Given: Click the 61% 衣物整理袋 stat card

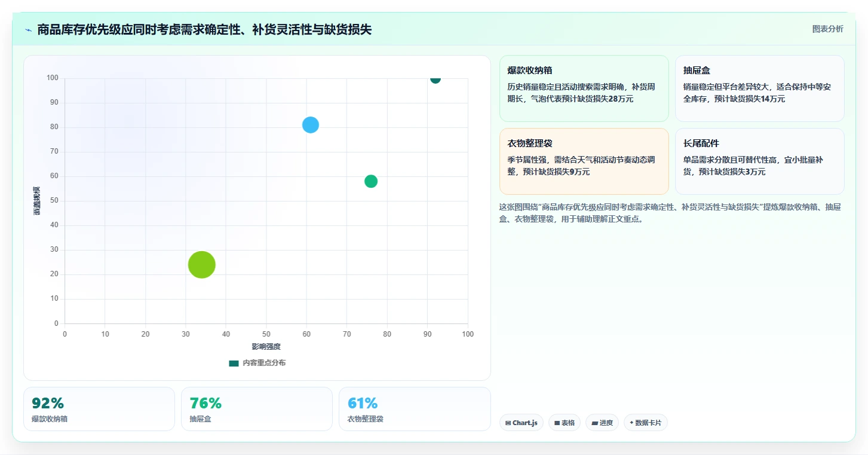Looking at the screenshot, I should click(x=415, y=409).
